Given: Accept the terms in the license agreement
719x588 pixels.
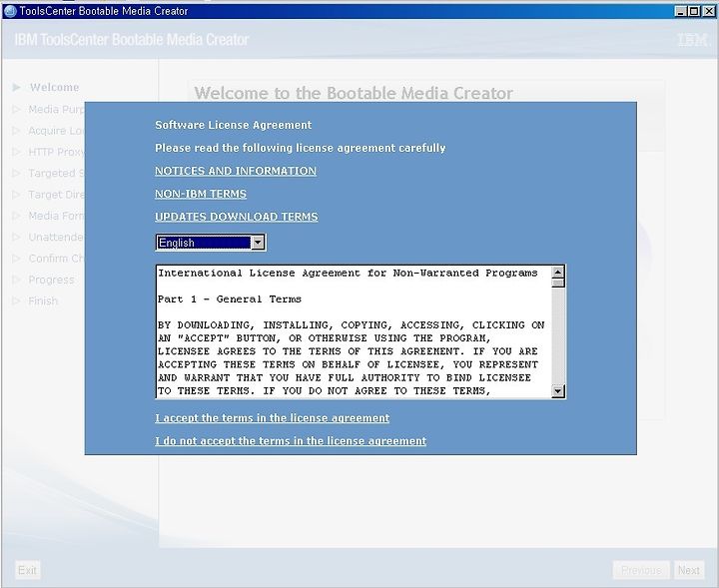Looking at the screenshot, I should click(272, 418).
